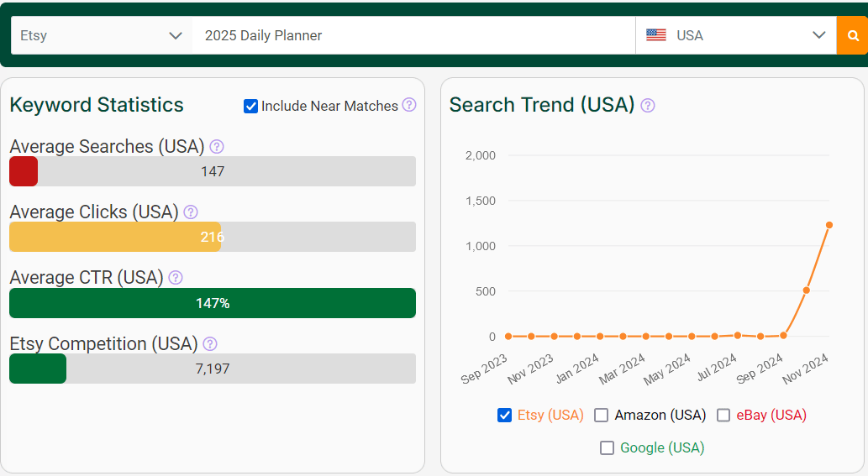Screen dimensions: 868x476
Task: Open help icon next to Average Searches (USA)
Action: pyautogui.click(x=217, y=147)
